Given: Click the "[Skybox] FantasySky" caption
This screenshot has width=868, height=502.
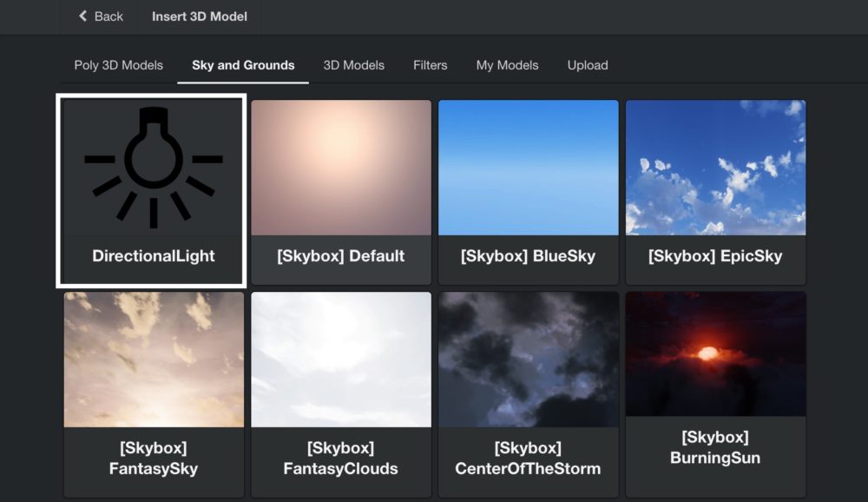Looking at the screenshot, I should point(154,459).
